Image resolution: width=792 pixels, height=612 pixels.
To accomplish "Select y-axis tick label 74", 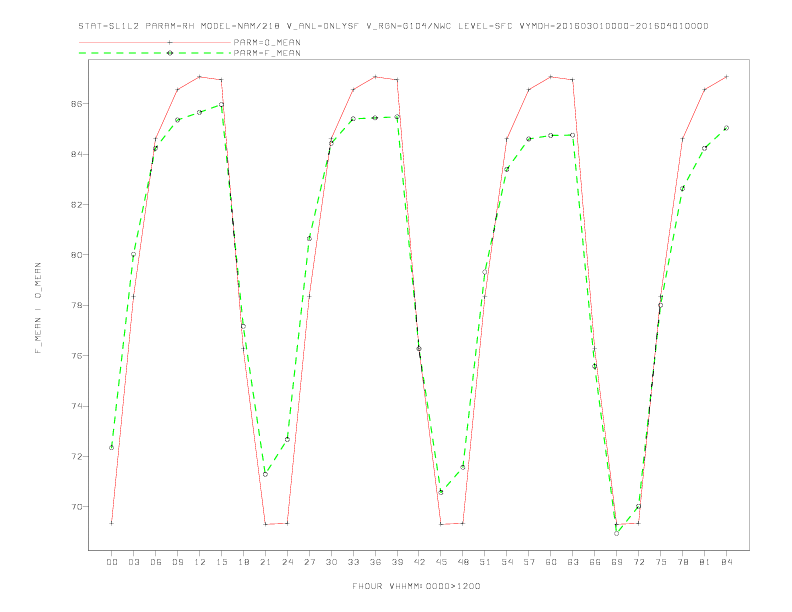I will [77, 406].
